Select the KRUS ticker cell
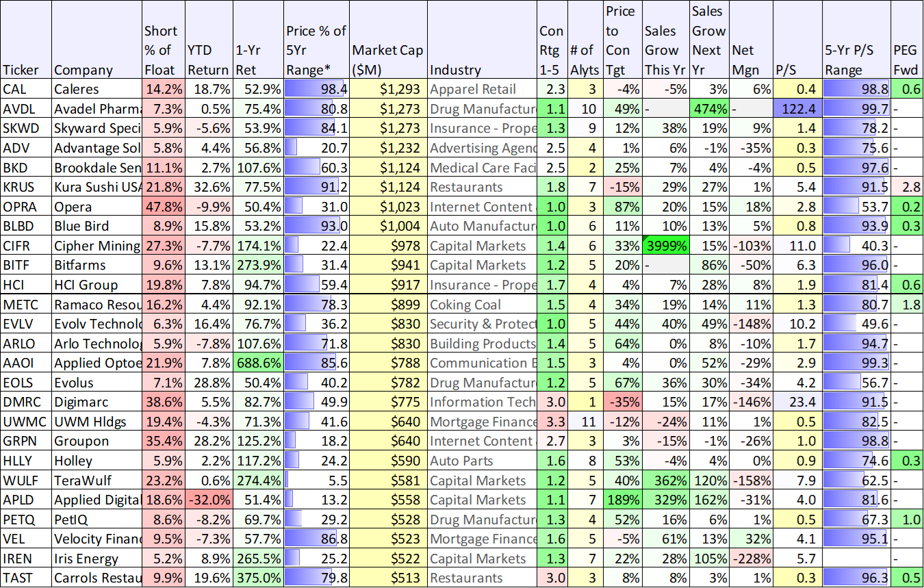 [x=27, y=187]
